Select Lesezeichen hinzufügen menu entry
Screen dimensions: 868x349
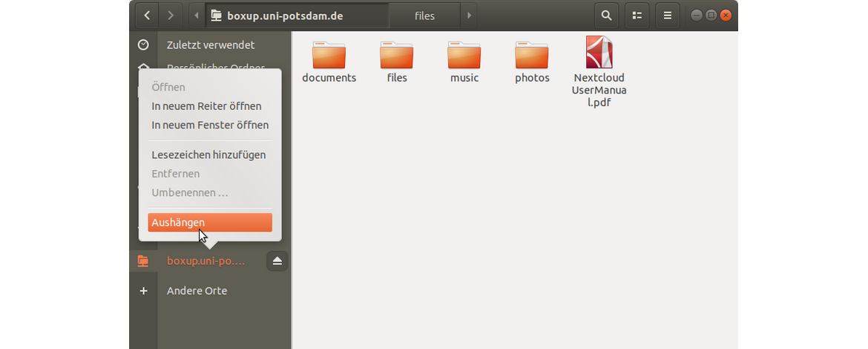[x=208, y=154]
